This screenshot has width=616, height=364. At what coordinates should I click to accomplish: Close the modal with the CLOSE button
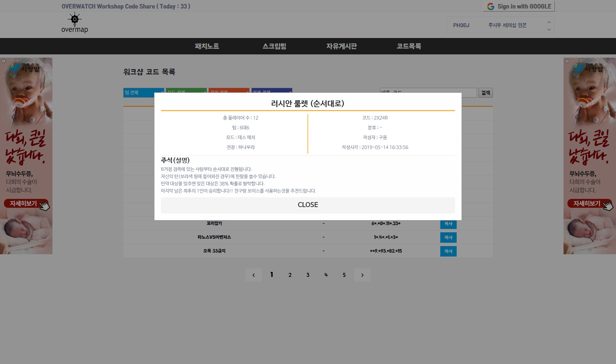(308, 205)
